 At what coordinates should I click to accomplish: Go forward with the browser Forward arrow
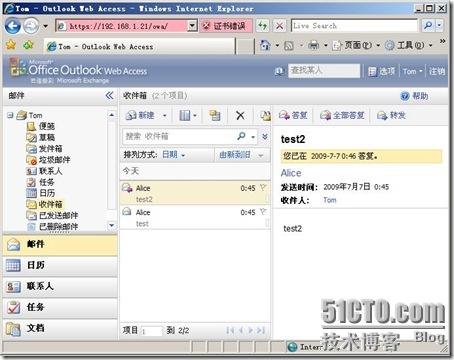(x=31, y=26)
